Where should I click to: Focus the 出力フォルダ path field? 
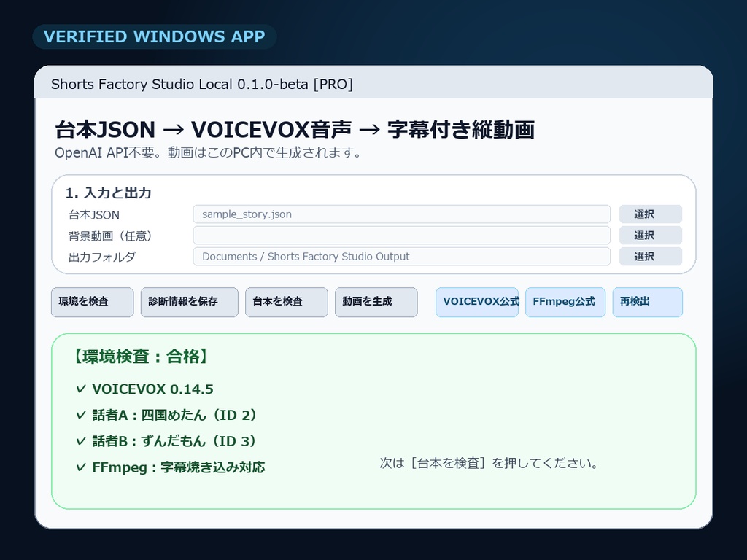click(402, 256)
